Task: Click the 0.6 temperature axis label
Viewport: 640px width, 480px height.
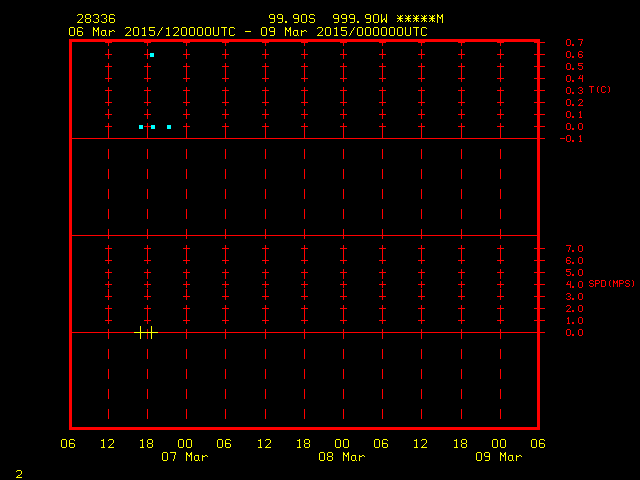Action: point(574,54)
